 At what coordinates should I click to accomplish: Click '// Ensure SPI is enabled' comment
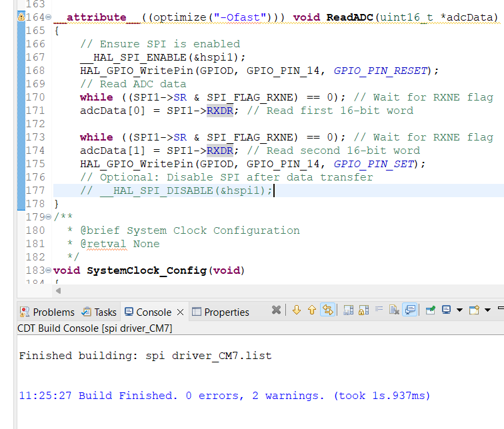click(x=160, y=44)
